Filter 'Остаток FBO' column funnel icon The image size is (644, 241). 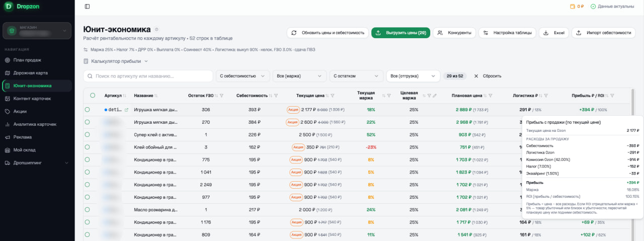coord(222,96)
